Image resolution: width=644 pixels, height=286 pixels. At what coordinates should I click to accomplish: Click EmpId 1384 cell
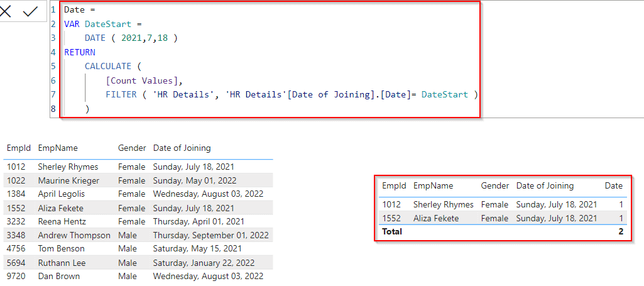point(16,194)
